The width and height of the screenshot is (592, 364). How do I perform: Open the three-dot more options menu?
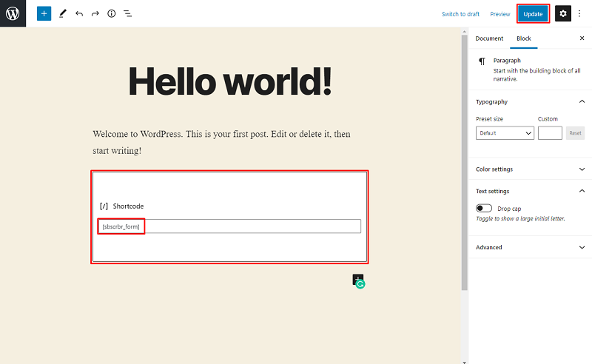579,13
